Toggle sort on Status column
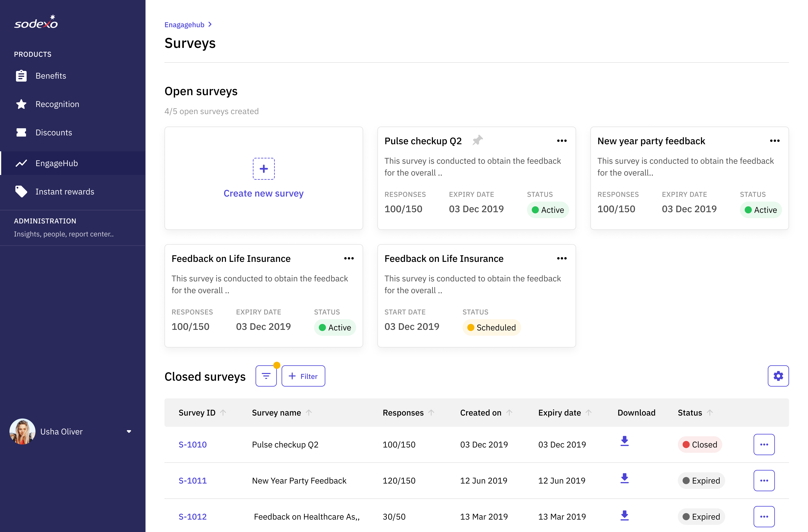The image size is (808, 532). click(x=710, y=413)
